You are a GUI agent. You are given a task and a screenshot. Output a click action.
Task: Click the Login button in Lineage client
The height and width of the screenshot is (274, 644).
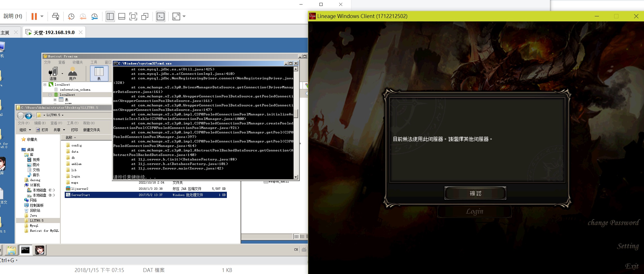coord(475,211)
